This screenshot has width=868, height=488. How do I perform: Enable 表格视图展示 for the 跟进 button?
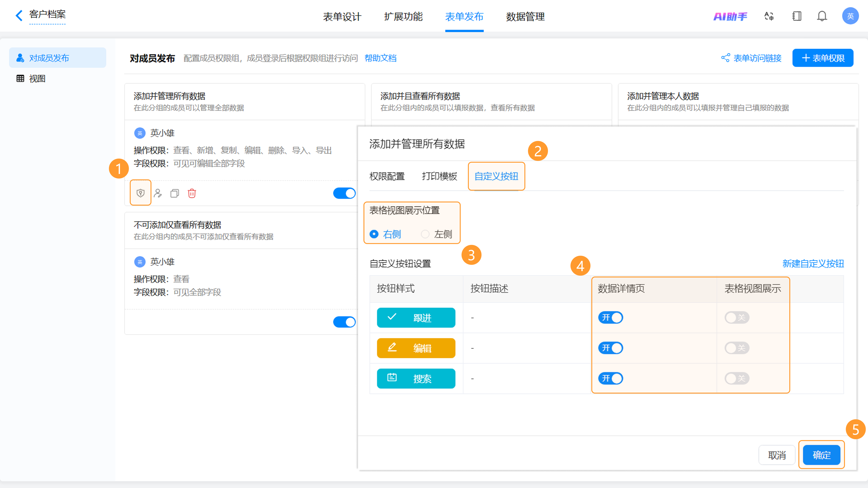coord(737,317)
